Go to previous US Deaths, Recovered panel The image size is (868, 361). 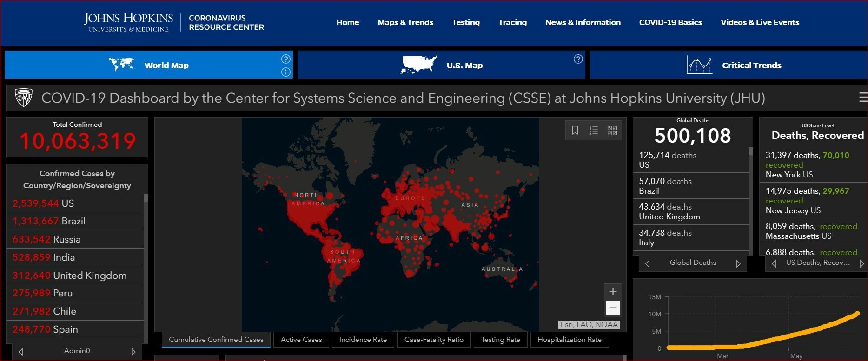coord(774,263)
